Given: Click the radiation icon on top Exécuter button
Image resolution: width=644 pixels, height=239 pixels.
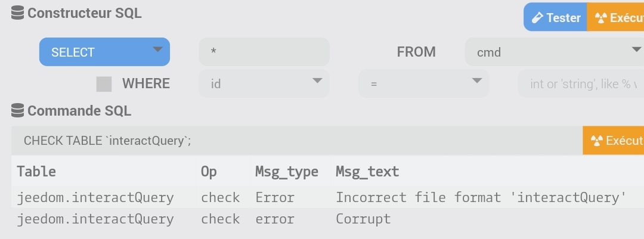Looking at the screenshot, I should click(601, 18).
